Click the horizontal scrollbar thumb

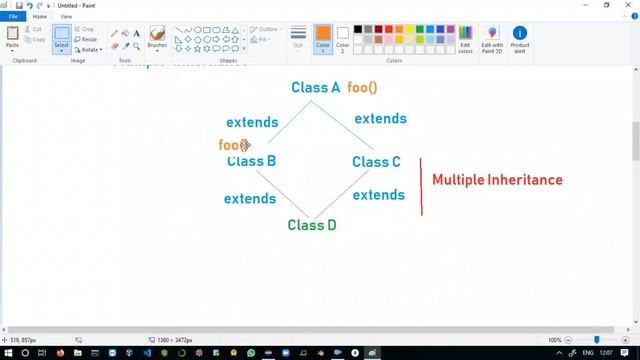tap(311, 329)
